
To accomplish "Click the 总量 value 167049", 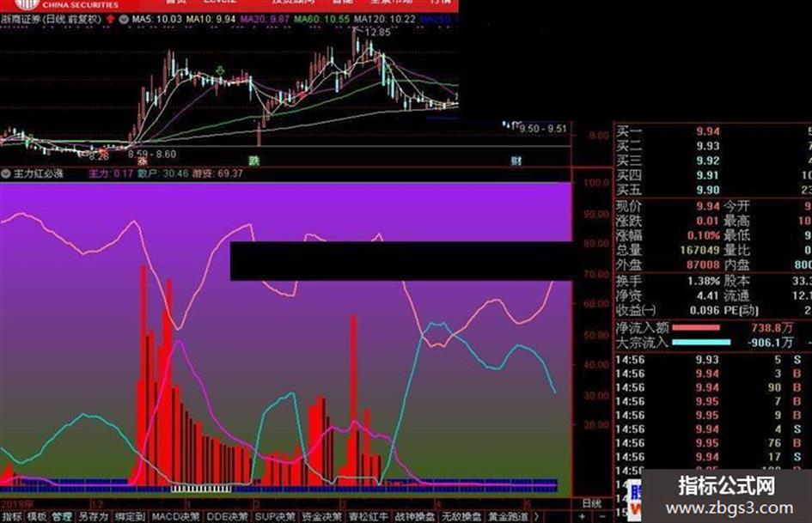I will 699,250.
